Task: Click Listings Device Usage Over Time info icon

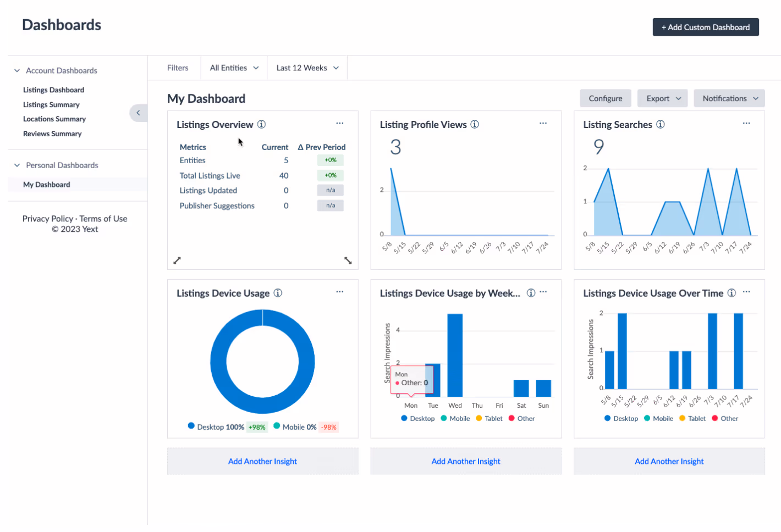Action: 732,293
